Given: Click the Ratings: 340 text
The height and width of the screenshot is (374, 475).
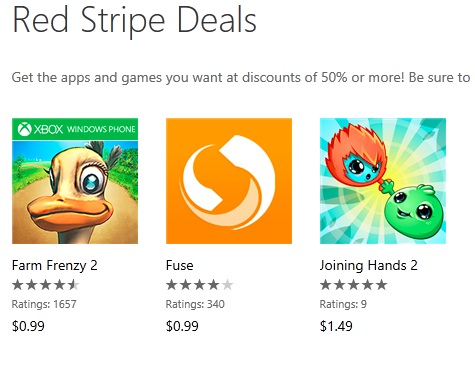Looking at the screenshot, I should (195, 304).
